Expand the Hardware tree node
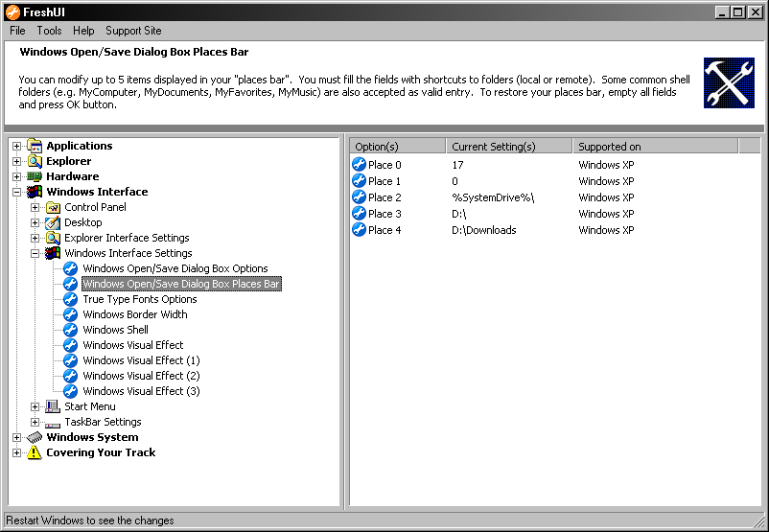This screenshot has height=532, width=769. coord(16,176)
